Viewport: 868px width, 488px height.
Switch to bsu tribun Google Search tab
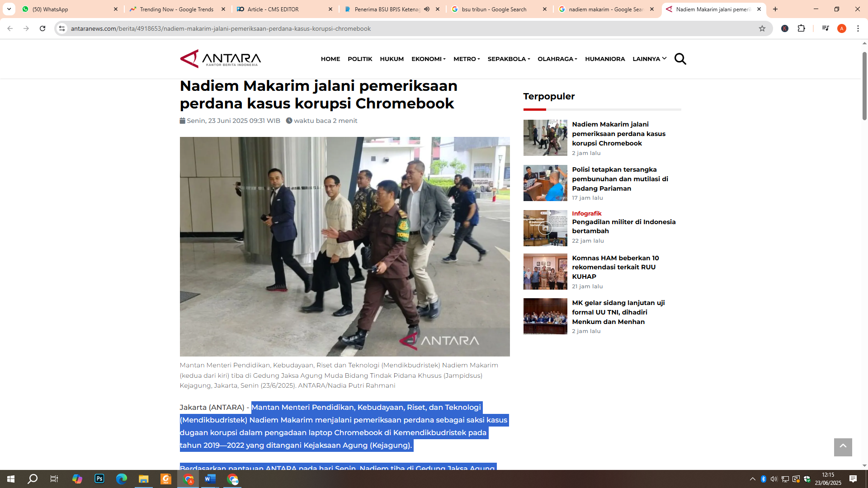pyautogui.click(x=498, y=9)
